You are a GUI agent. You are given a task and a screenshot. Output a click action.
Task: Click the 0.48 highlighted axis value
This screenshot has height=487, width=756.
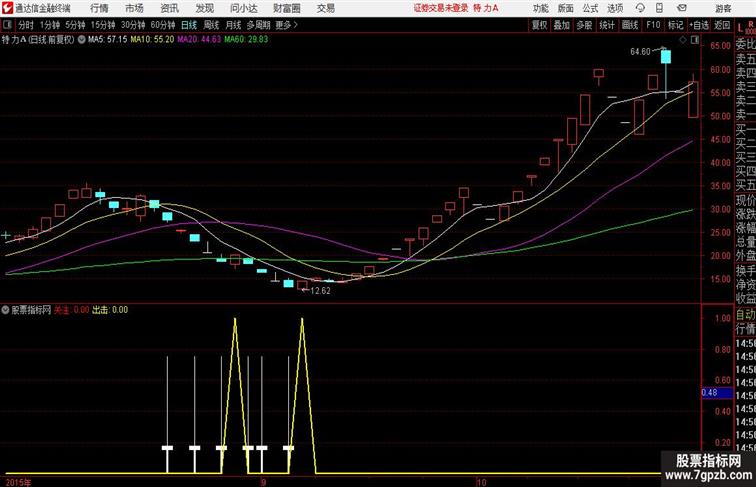[716, 392]
